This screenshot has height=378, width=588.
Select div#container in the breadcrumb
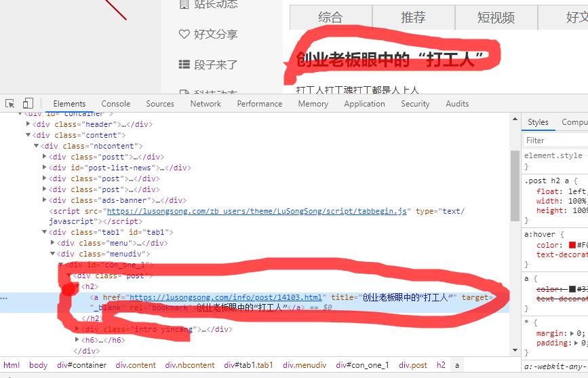click(x=82, y=365)
